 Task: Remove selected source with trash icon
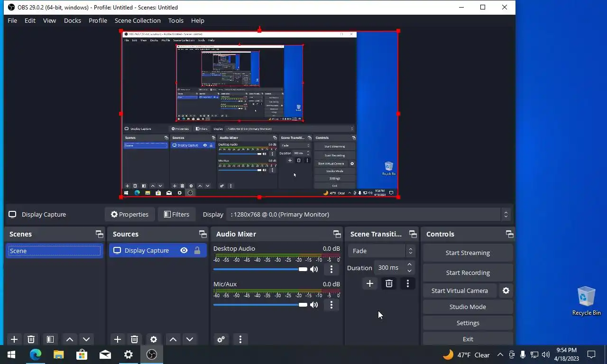point(135,339)
